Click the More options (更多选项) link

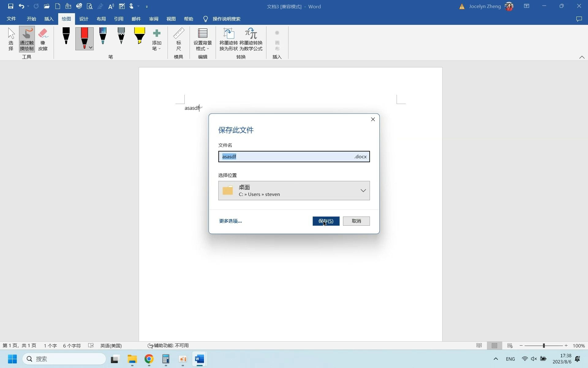[x=230, y=221]
